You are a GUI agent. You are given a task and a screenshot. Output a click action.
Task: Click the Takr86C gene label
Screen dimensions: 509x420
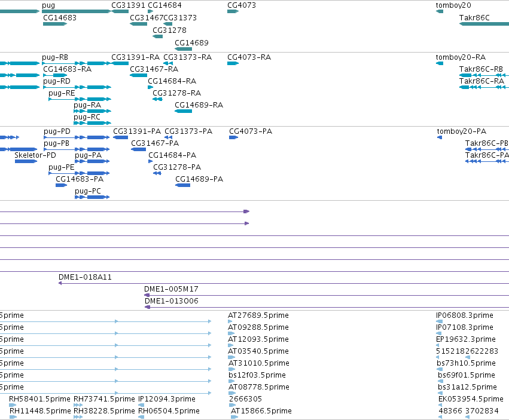(474, 17)
